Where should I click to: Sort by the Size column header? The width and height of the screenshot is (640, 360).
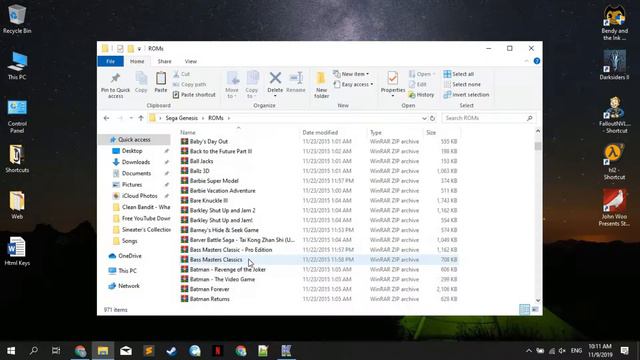[x=431, y=133]
